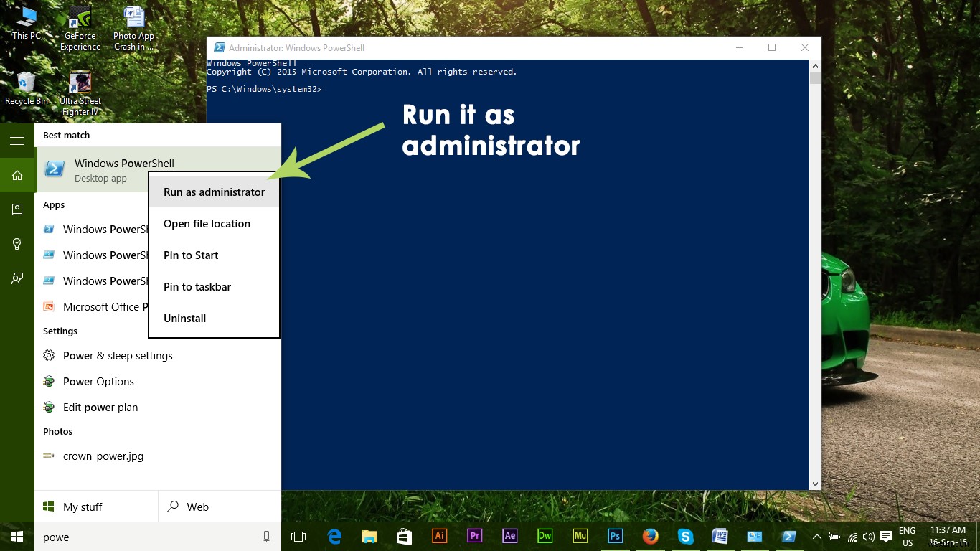Select the Ultra Street Fighter IV desktop shortcut

tap(80, 94)
